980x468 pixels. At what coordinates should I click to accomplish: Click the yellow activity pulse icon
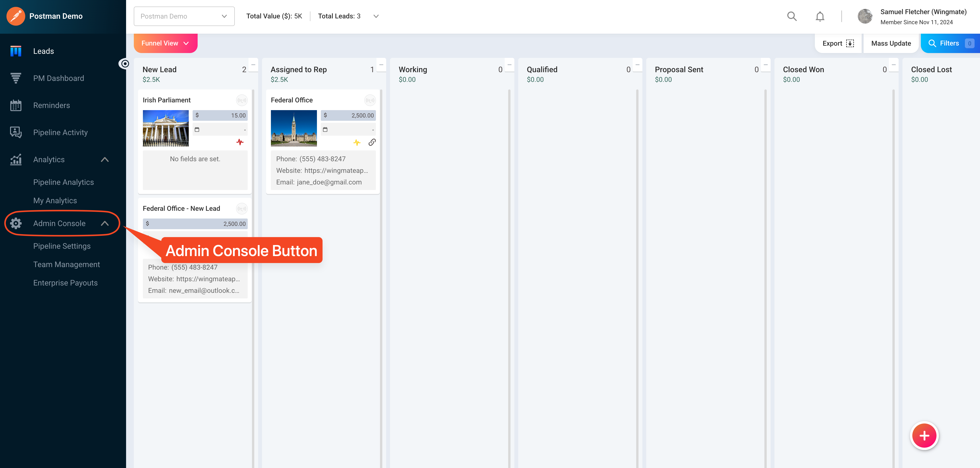click(x=357, y=142)
